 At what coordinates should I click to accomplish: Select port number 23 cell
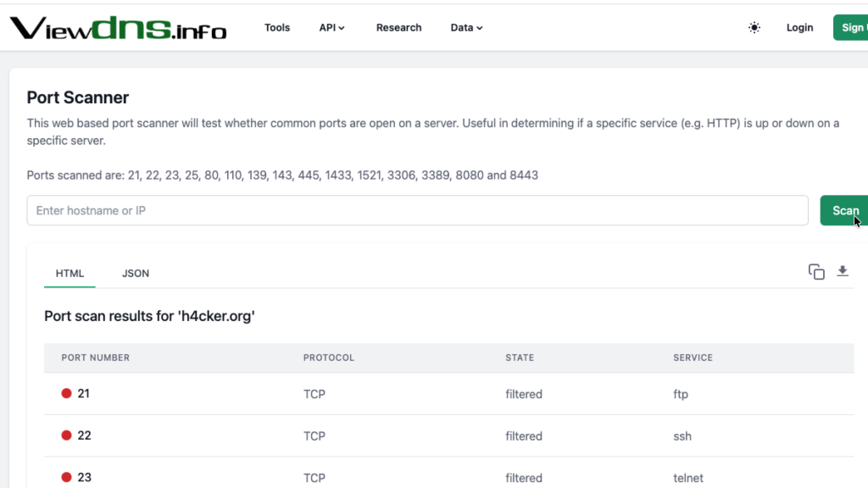click(84, 477)
